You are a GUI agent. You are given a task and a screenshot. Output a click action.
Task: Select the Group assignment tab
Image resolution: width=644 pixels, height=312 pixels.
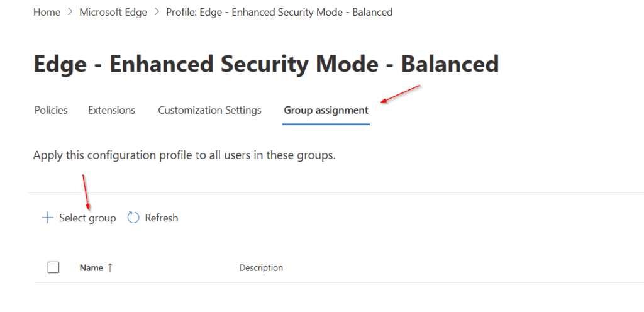click(326, 110)
